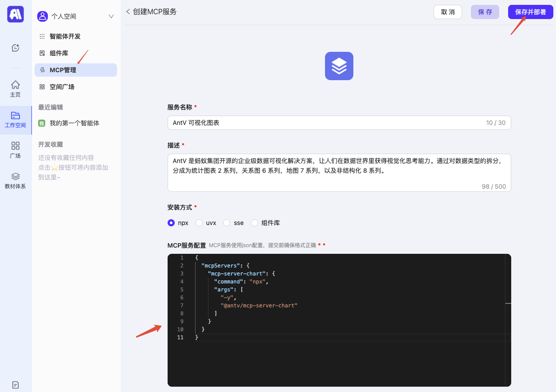The width and height of the screenshot is (556, 392).
Task: Click the "args" key in JSON editor
Action: 223,290
